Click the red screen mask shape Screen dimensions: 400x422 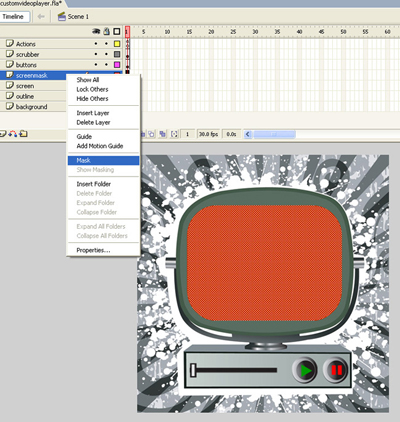[265, 263]
